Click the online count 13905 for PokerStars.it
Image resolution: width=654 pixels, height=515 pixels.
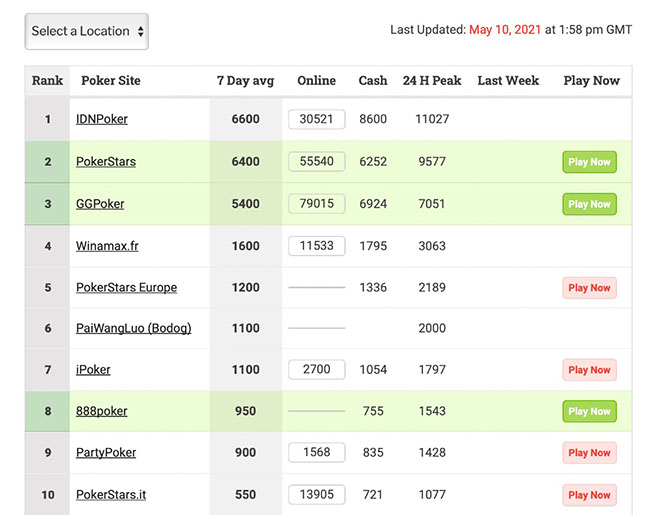tap(317, 495)
